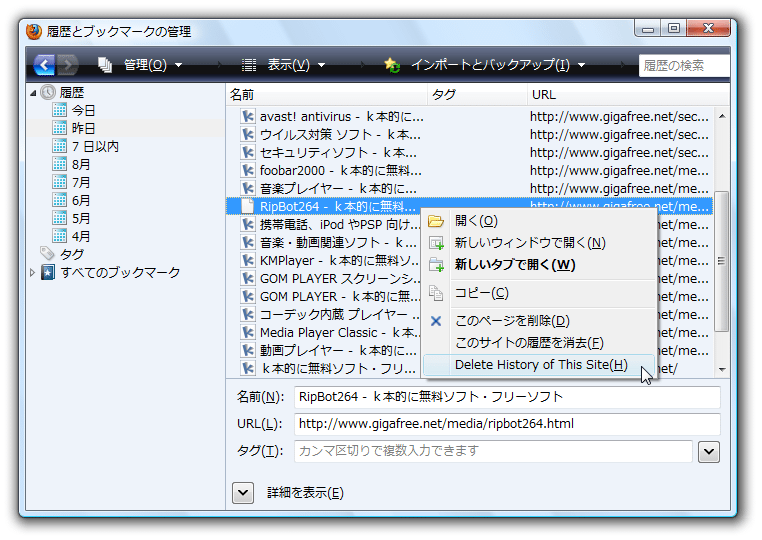The width and height of the screenshot is (762, 540).
Task: Click the URL(L) text field
Action: click(507, 424)
